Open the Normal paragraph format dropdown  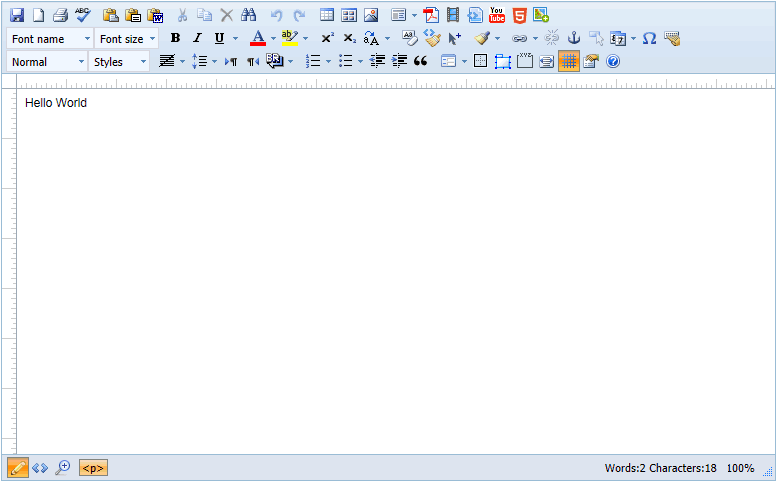point(47,61)
